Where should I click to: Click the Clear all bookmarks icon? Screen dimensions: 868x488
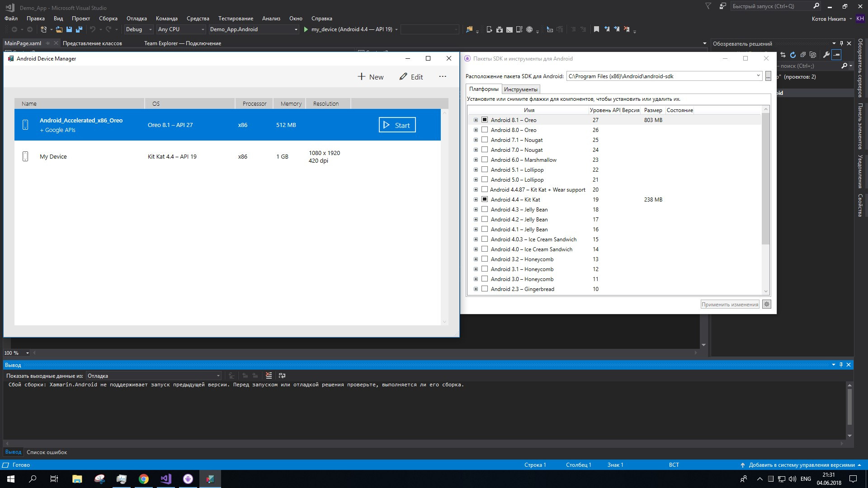pyautogui.click(x=627, y=29)
